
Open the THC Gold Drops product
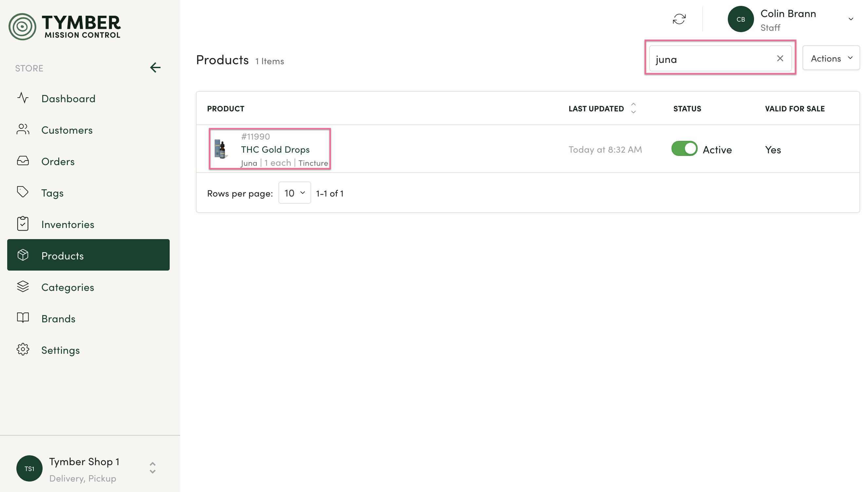click(275, 149)
